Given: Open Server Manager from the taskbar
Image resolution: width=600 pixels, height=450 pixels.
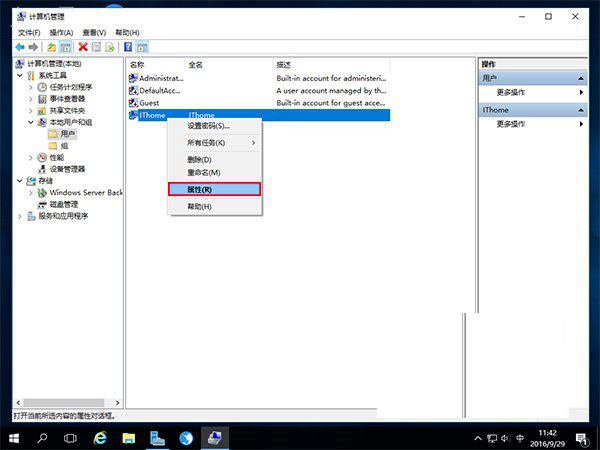Looking at the screenshot, I should pyautogui.click(x=157, y=438).
